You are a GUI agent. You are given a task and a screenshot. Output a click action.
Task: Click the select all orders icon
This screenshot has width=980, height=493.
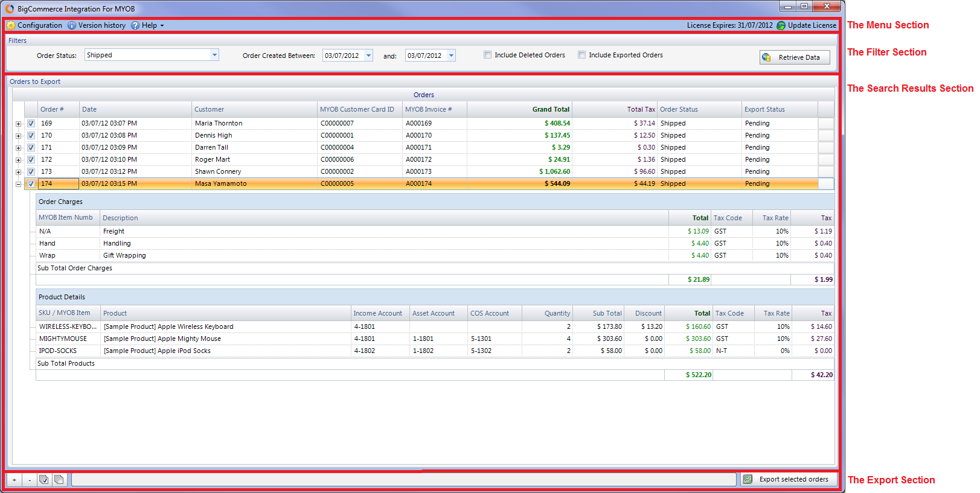pyautogui.click(x=44, y=480)
